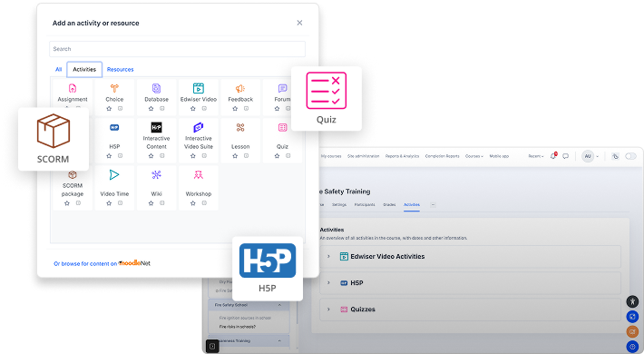Switch to the Activities tab in chooser

tap(84, 70)
